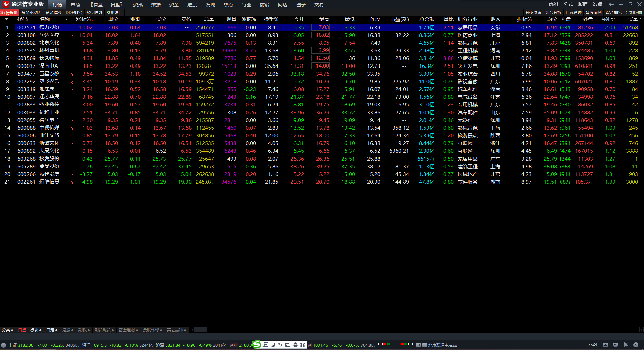
Task: Click the status bar collapse chevron icon
Action: coord(3,345)
